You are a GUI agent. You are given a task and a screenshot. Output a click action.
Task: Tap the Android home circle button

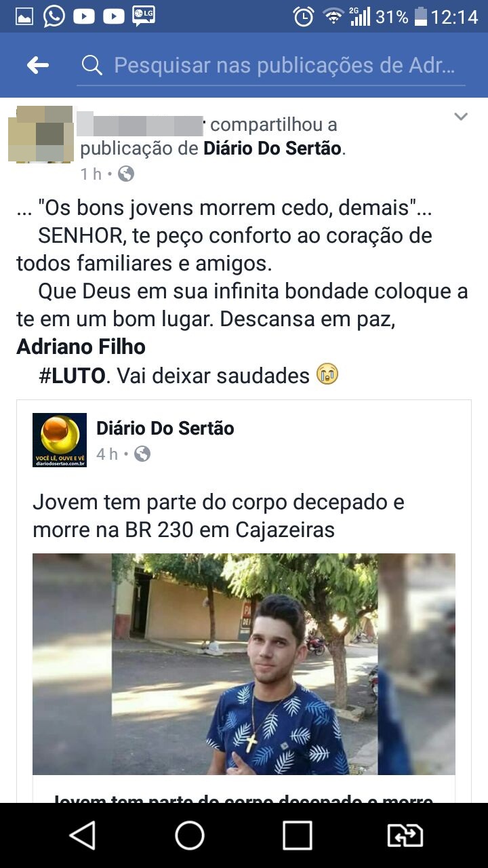tap(190, 835)
